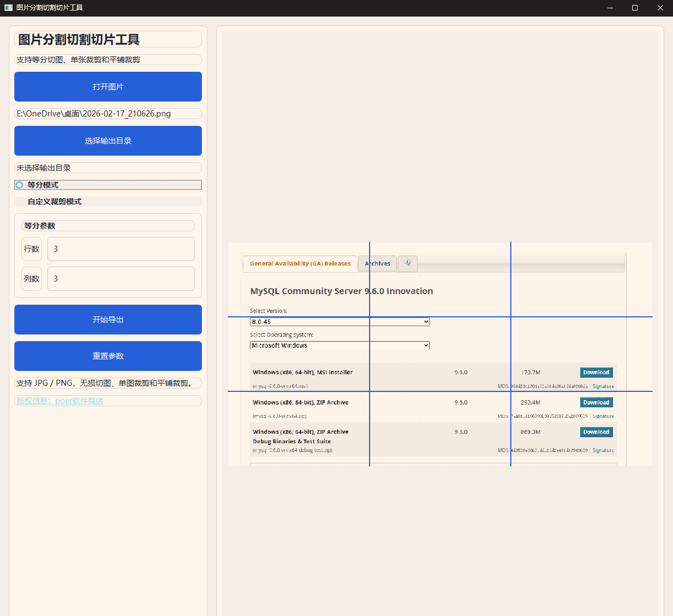Minimize the application window

(610, 8)
